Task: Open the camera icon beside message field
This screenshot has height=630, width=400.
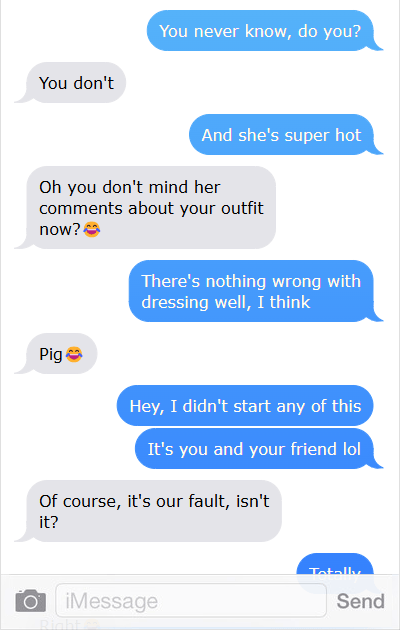Action: [x=31, y=601]
